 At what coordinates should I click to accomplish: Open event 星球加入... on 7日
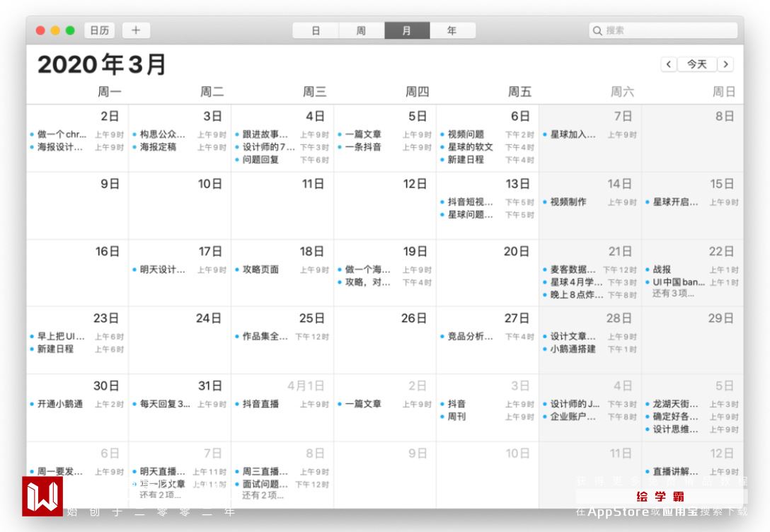click(590, 134)
